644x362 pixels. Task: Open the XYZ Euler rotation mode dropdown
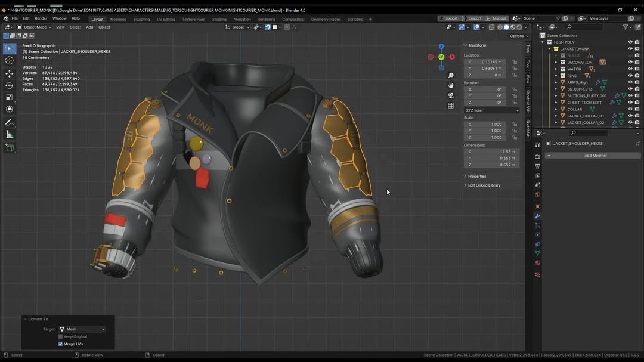coord(492,110)
